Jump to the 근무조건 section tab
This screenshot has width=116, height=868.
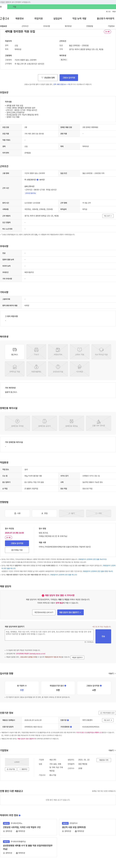25,26
